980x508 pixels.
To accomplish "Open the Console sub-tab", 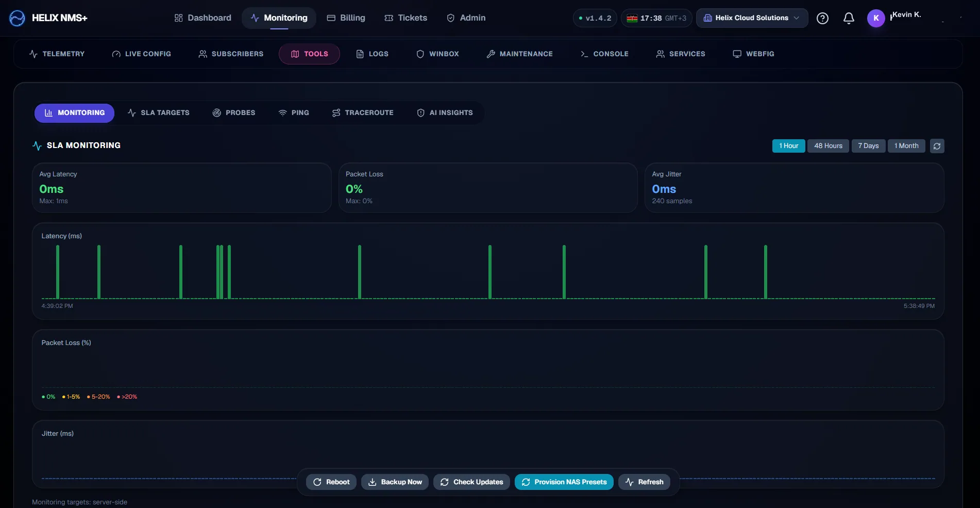I will click(604, 54).
